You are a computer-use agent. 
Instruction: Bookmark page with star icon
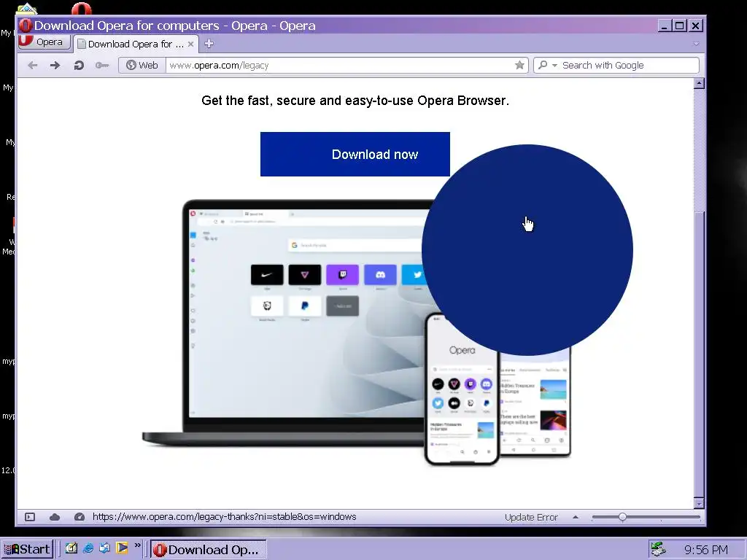tap(519, 65)
